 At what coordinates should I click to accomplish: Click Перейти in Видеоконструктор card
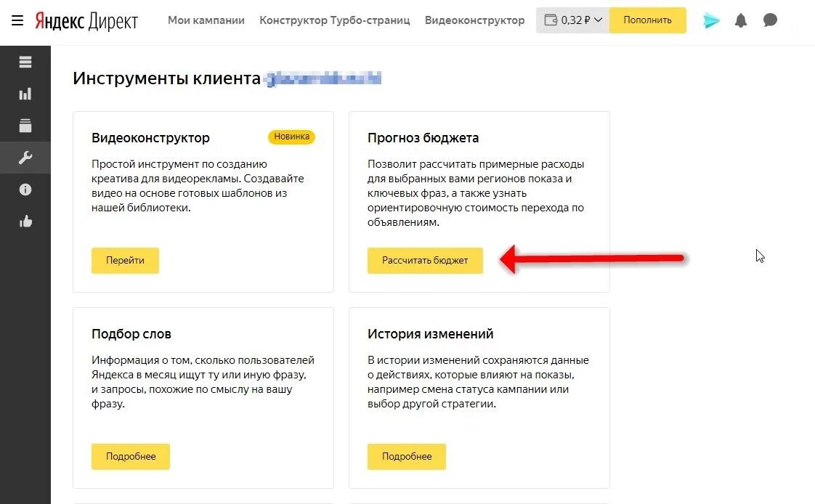pyautogui.click(x=125, y=260)
